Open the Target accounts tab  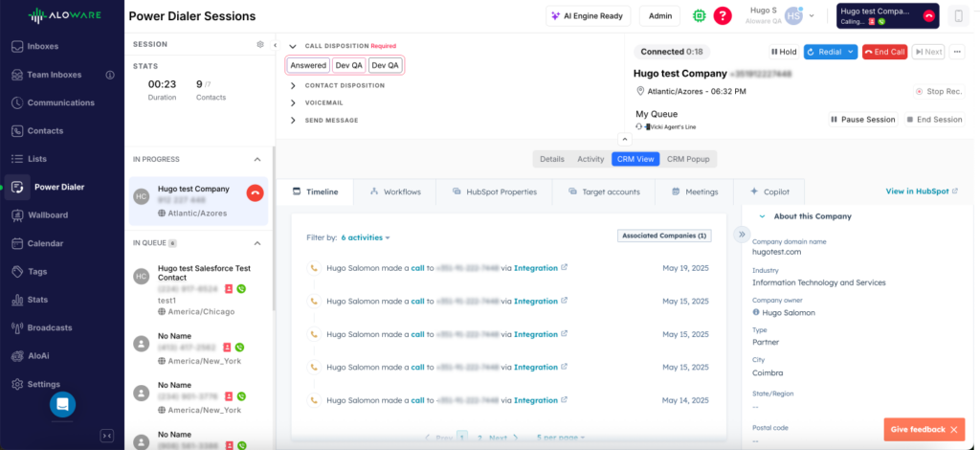pos(604,191)
